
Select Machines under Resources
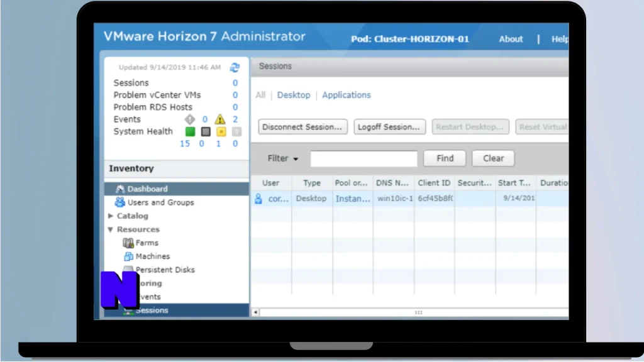(x=152, y=256)
